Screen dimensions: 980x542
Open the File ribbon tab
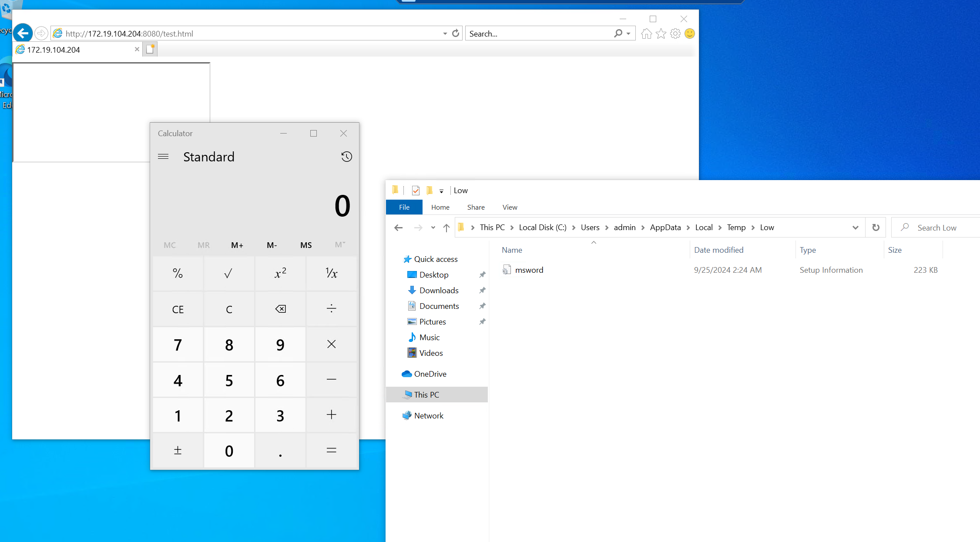(x=404, y=207)
